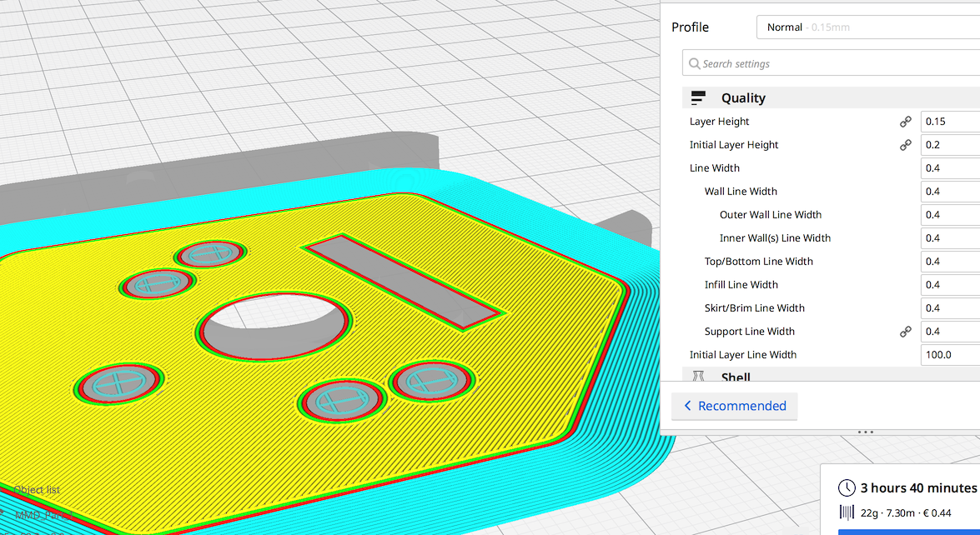Click the Initial Layer Height link icon
The height and width of the screenshot is (535, 980).
click(905, 145)
